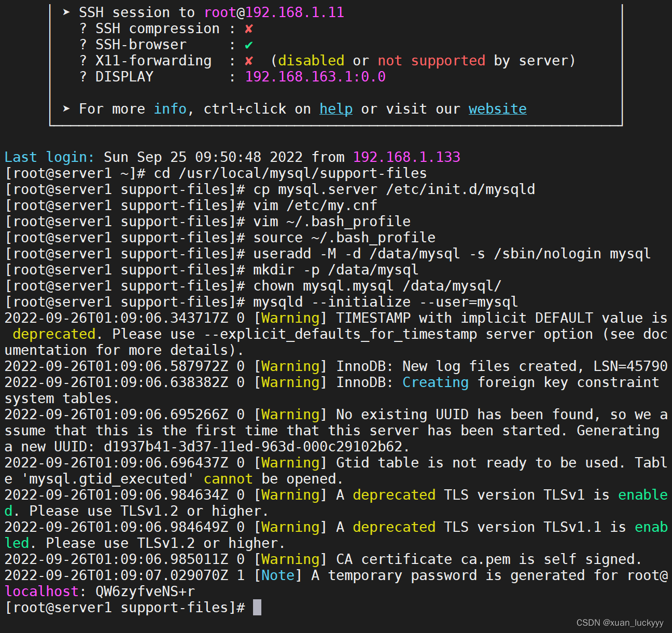The width and height of the screenshot is (672, 633).
Task: Click the SSH compression red cross mark
Action: coord(249,29)
